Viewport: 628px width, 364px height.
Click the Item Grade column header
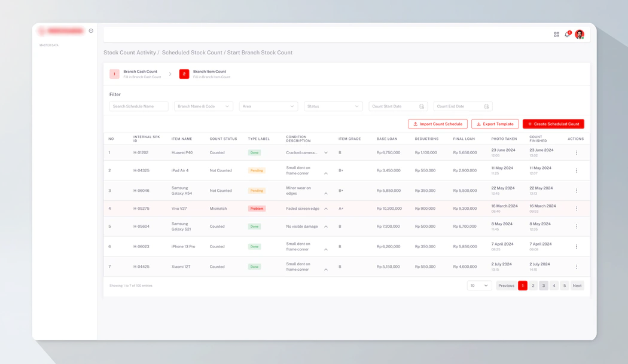[350, 139]
